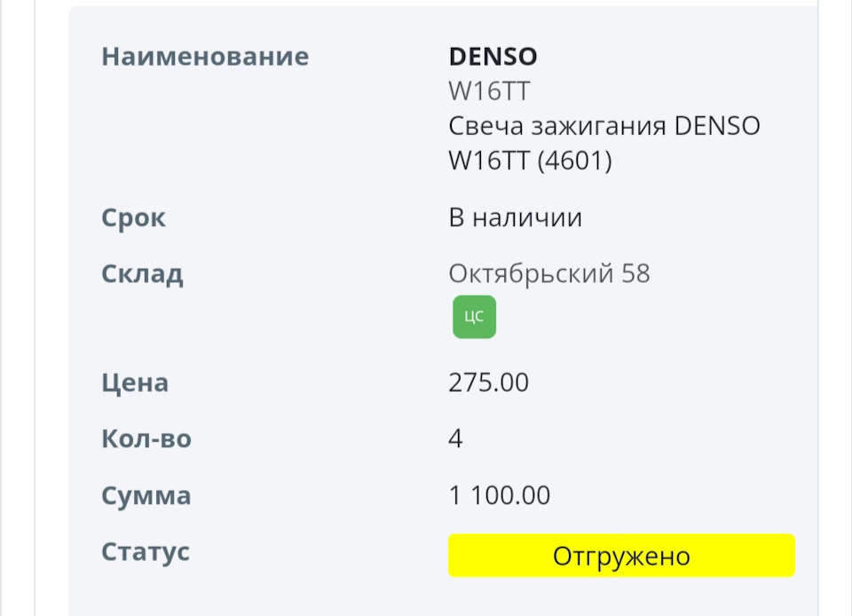This screenshot has height=616, width=852.
Task: Select the gray W16TT article number
Action: click(x=489, y=91)
